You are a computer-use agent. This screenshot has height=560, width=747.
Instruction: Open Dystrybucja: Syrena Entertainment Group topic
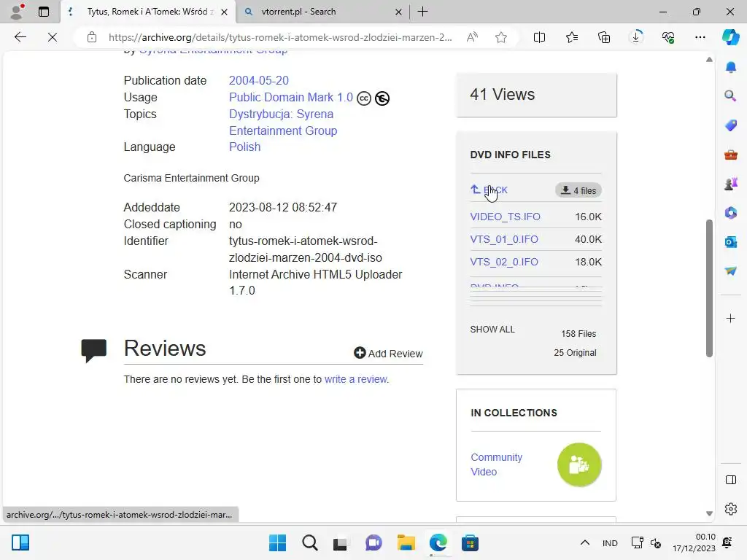click(283, 122)
